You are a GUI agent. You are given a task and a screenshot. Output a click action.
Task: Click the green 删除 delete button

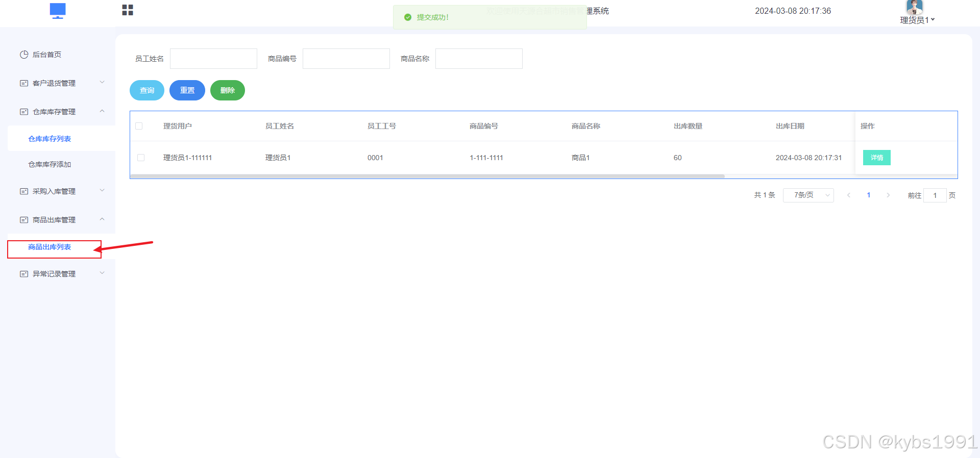(x=228, y=90)
